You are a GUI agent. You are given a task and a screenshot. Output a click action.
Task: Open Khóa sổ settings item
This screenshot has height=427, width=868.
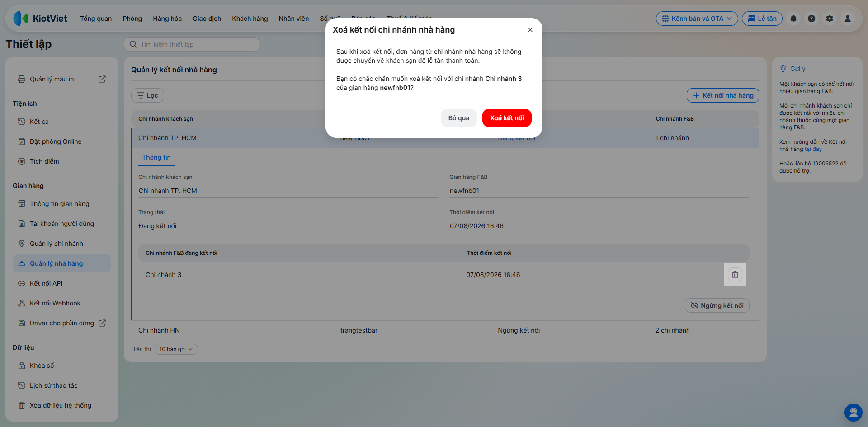click(62, 366)
